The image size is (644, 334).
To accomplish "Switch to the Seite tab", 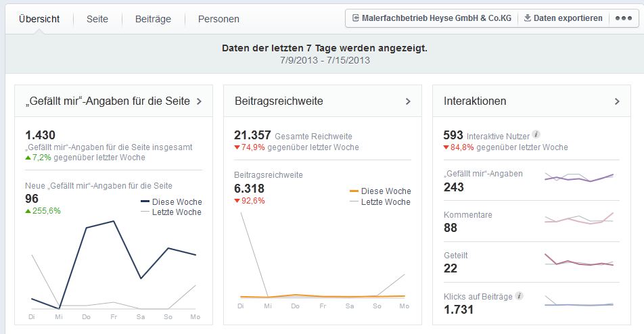I will (x=97, y=19).
